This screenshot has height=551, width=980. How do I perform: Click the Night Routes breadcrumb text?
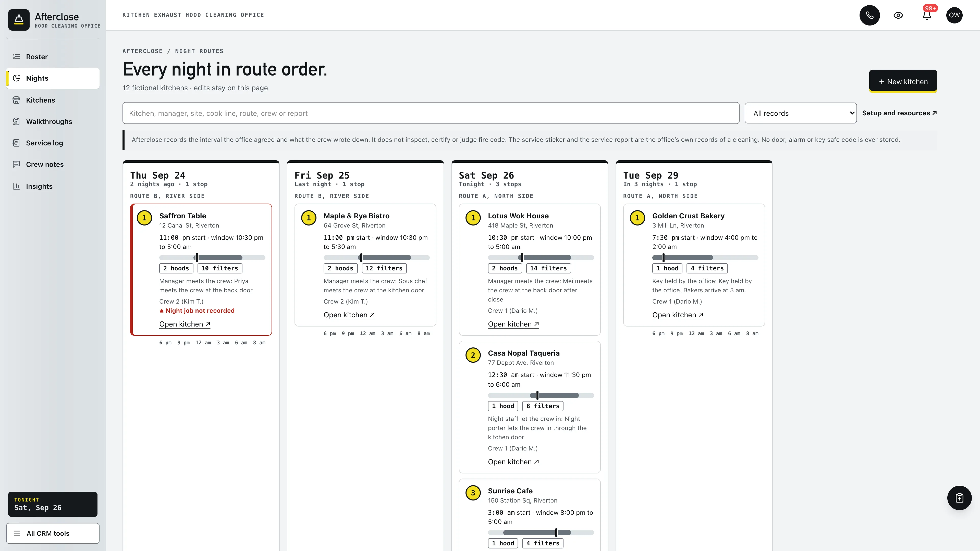tap(199, 51)
